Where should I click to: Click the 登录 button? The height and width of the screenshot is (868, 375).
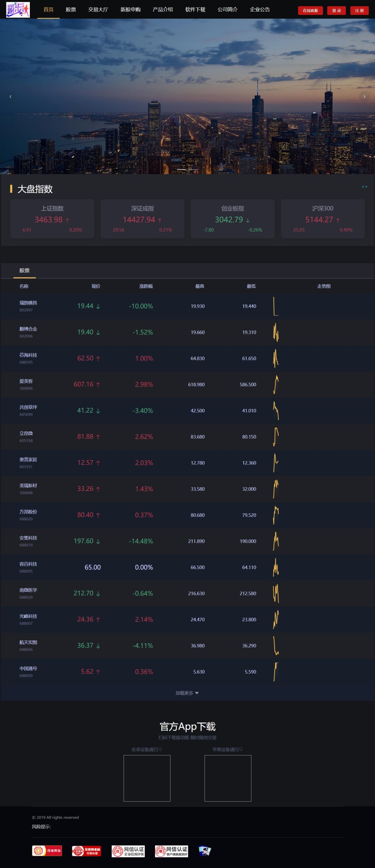coord(336,11)
